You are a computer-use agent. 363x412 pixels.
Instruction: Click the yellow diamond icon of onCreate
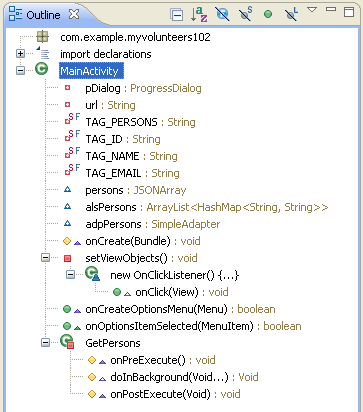pyautogui.click(x=67, y=241)
